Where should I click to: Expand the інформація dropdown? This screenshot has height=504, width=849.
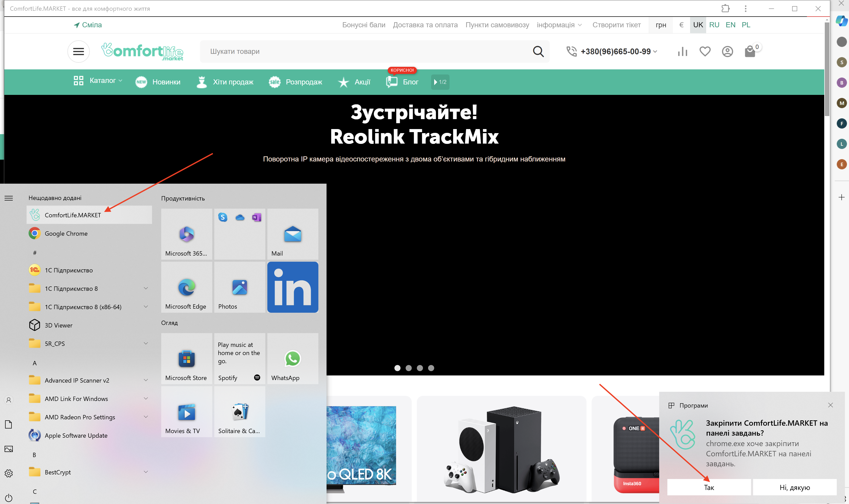pos(559,25)
